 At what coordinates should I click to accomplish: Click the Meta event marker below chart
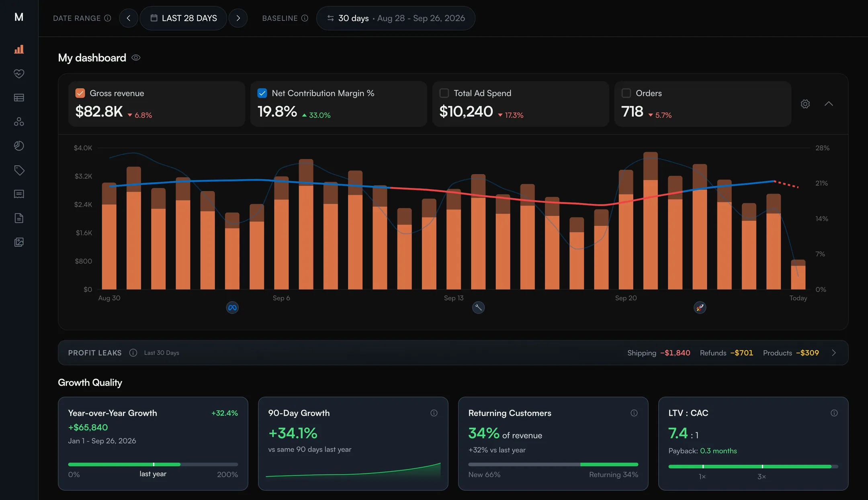(x=232, y=308)
